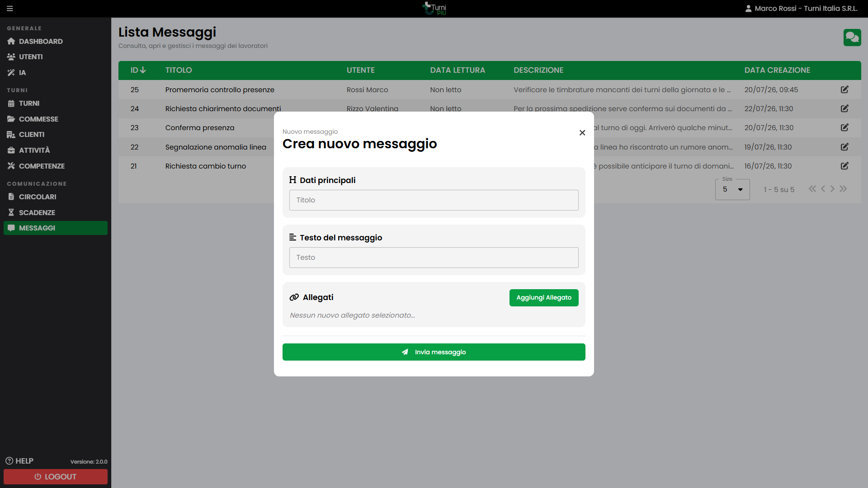Edit message 23 Conferma presenza
This screenshot has width=868, height=488.
coord(844,127)
